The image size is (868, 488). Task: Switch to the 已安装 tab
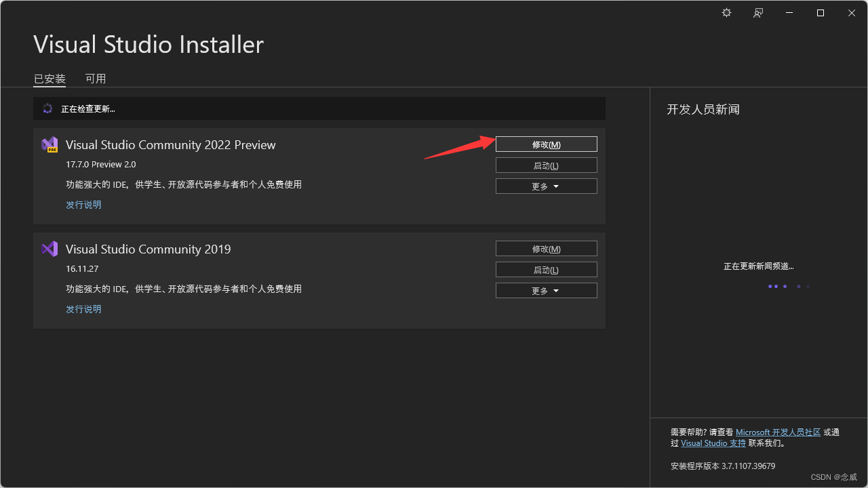(50, 79)
